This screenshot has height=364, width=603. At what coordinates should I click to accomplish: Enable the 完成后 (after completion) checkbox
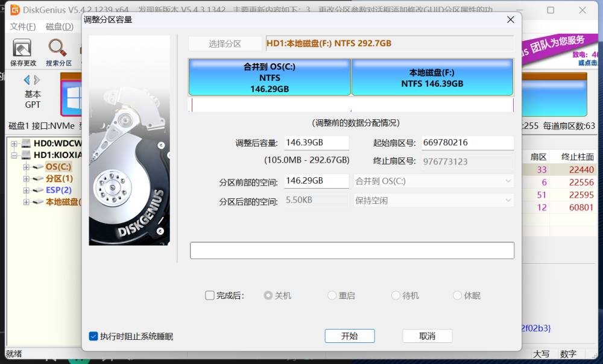pos(210,295)
